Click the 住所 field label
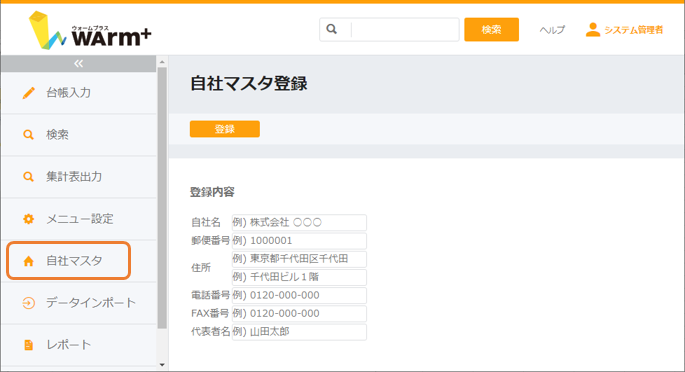 201,268
